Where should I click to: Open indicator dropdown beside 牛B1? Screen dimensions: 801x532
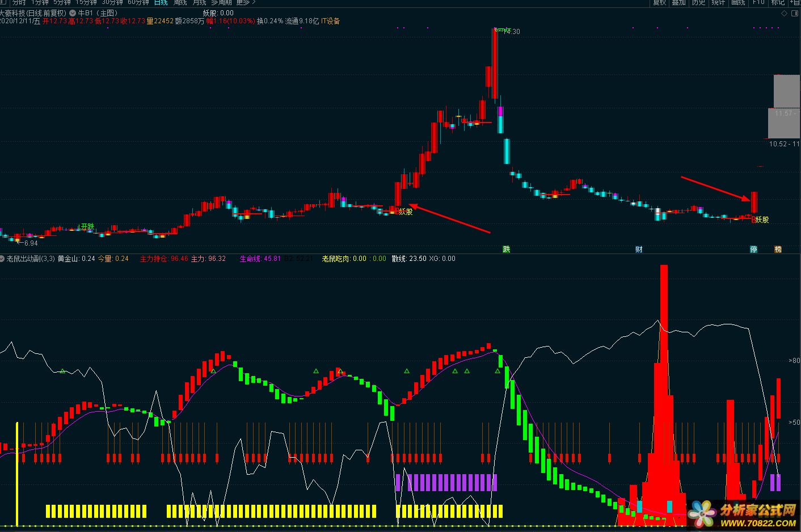click(x=73, y=13)
